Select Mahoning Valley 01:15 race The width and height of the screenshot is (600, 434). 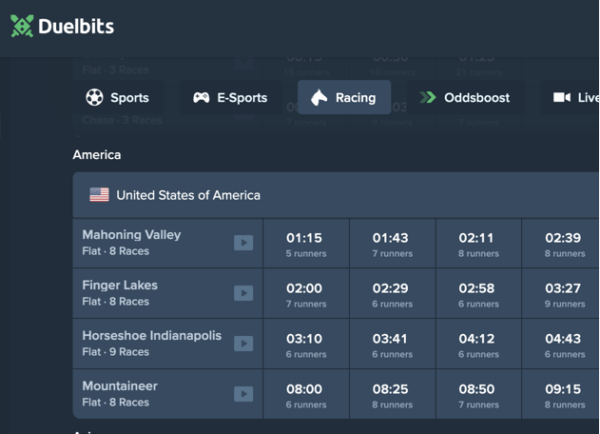[x=305, y=244]
